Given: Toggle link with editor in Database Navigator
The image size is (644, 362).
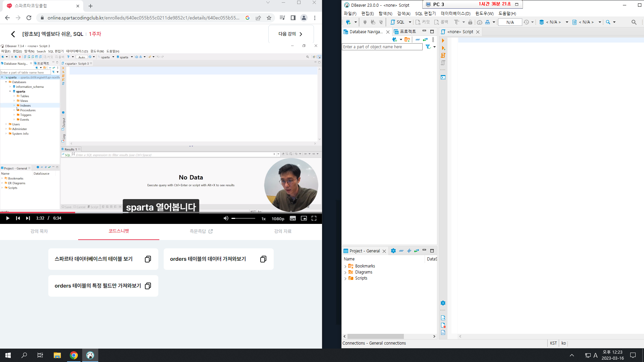Looking at the screenshot, I should pos(425,40).
